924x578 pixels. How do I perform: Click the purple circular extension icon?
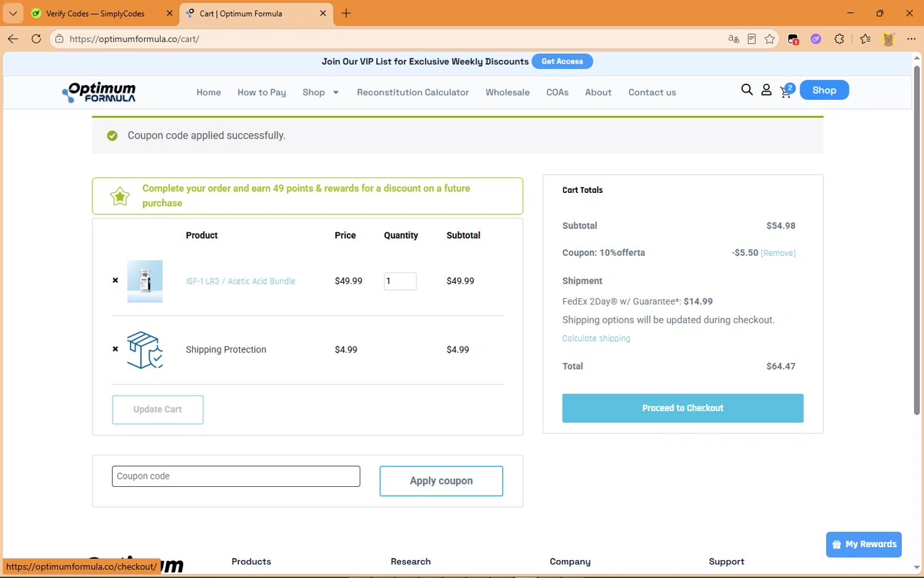coord(816,39)
